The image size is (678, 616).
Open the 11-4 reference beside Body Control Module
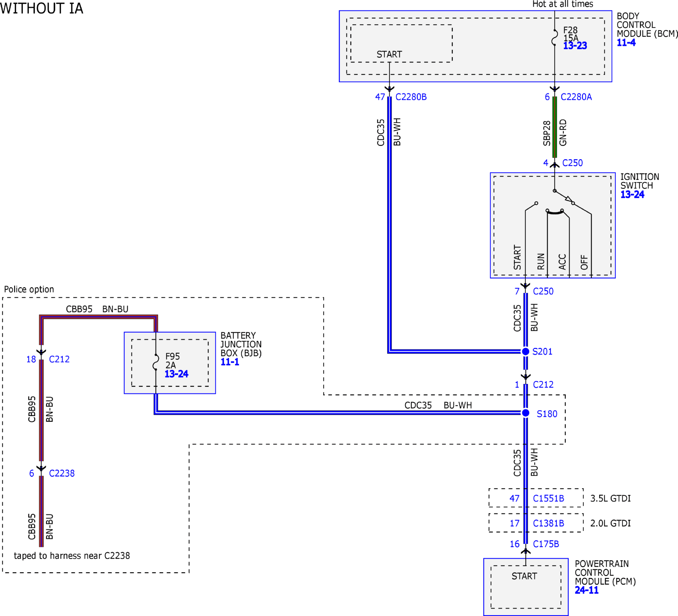(x=626, y=43)
